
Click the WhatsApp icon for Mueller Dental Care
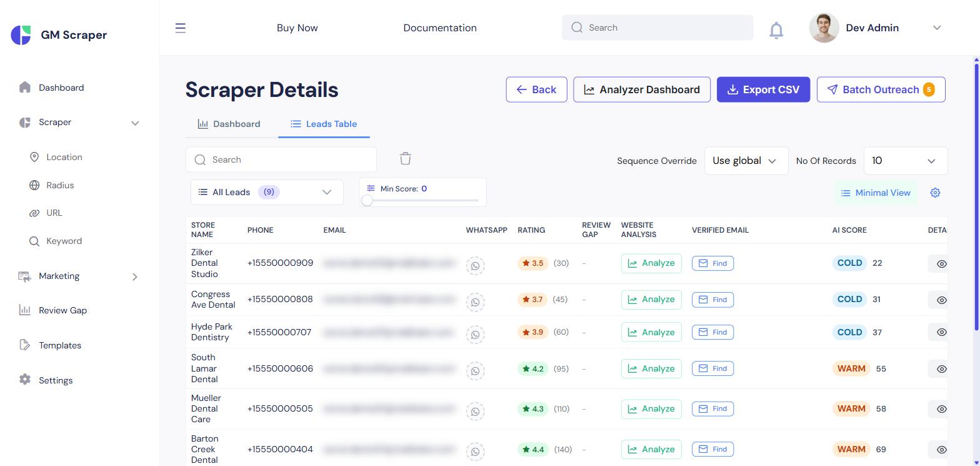(476, 412)
